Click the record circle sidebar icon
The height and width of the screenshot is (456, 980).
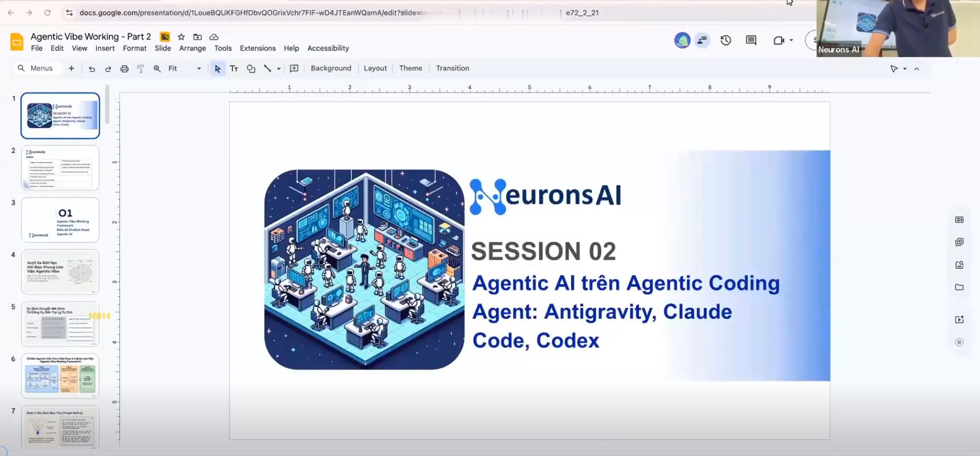coord(959,342)
